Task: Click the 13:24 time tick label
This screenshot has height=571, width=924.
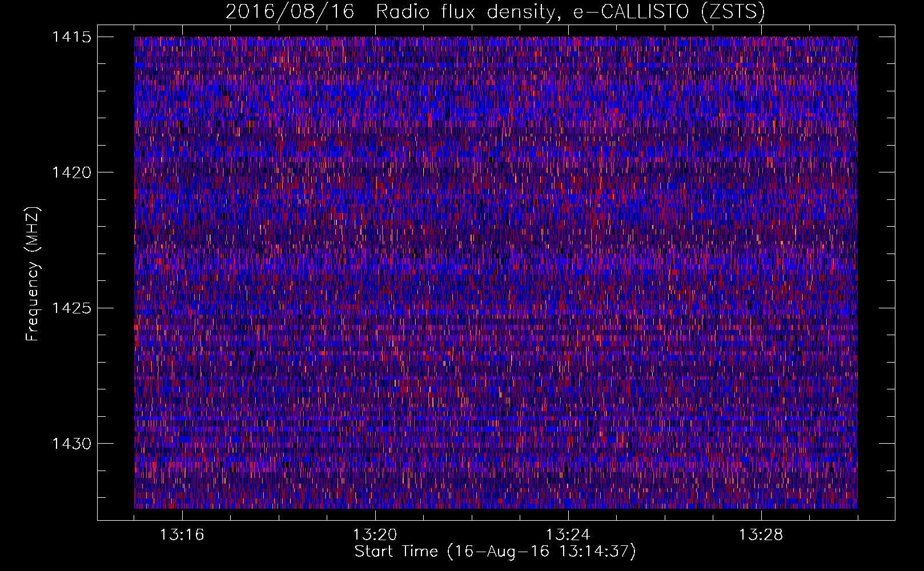Action: 568,535
